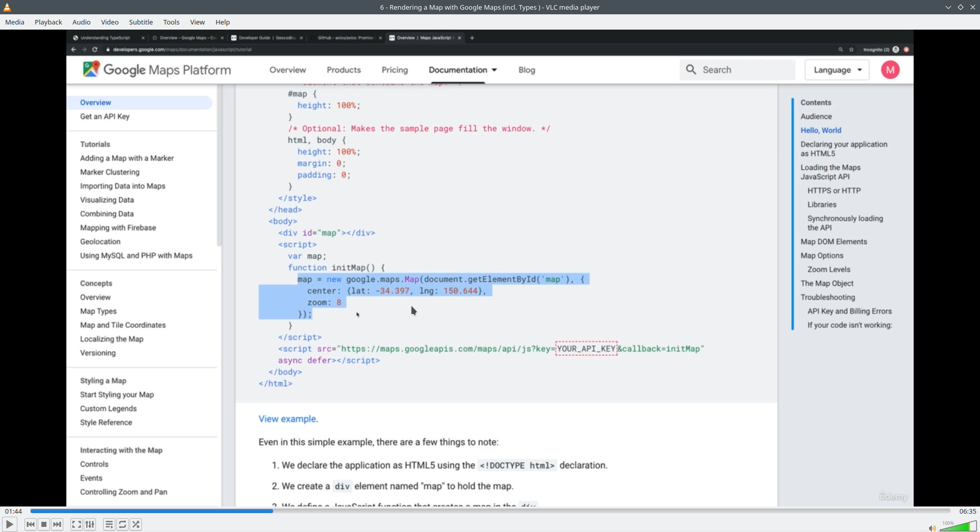Image resolution: width=980 pixels, height=532 pixels.
Task: Open the Subtitle menu
Action: [x=141, y=22]
